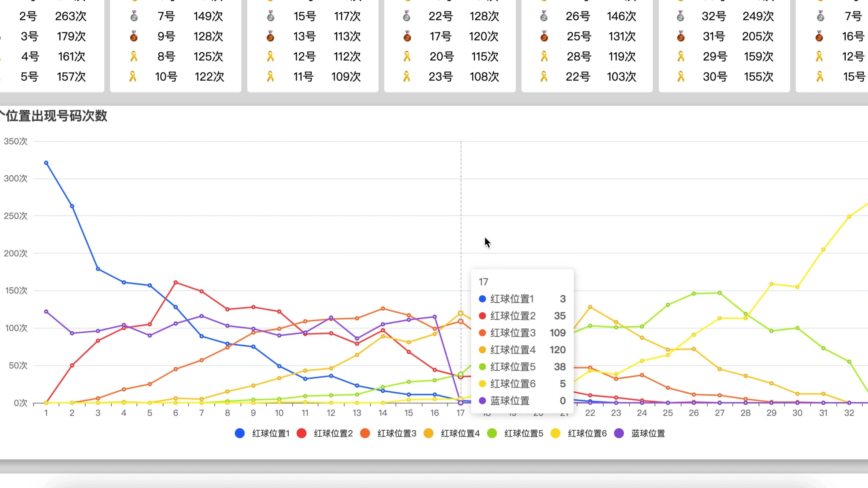Select the silver medal icon beside 22号 128次
Viewport: 868px width, 488px height.
point(407,16)
